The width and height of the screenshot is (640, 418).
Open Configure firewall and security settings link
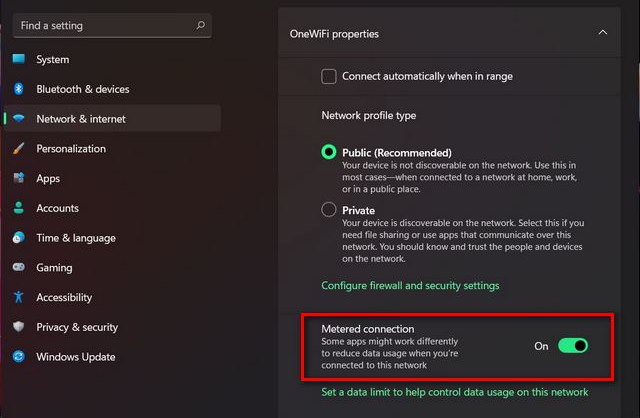click(x=410, y=285)
